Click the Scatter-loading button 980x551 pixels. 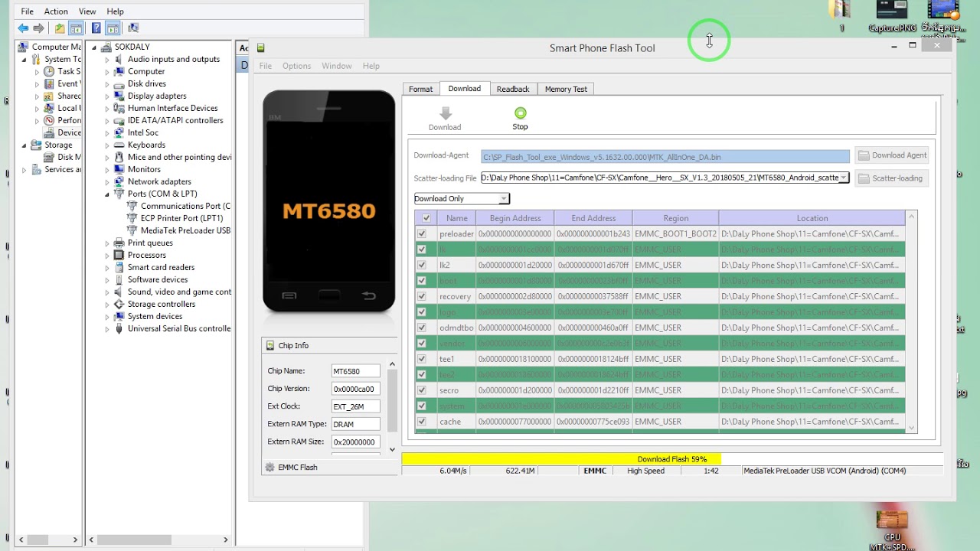point(891,178)
